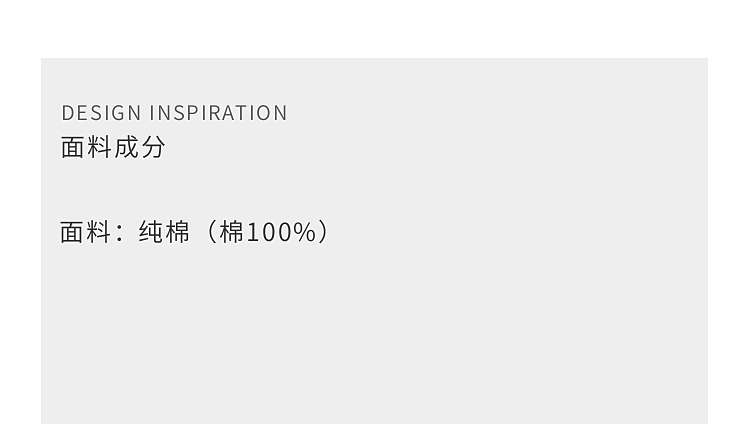This screenshot has width=750, height=424.
Task: Click the blank gray space right of 棉100%
Action: pos(520,232)
